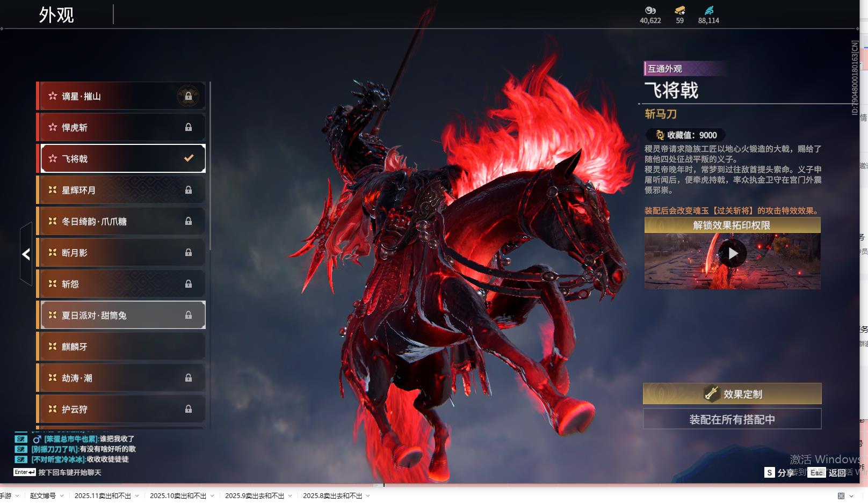Screen dimensions: 868x504
Task: Switch to the 2025.11卖出和不出 sheet tab
Action: (103, 496)
